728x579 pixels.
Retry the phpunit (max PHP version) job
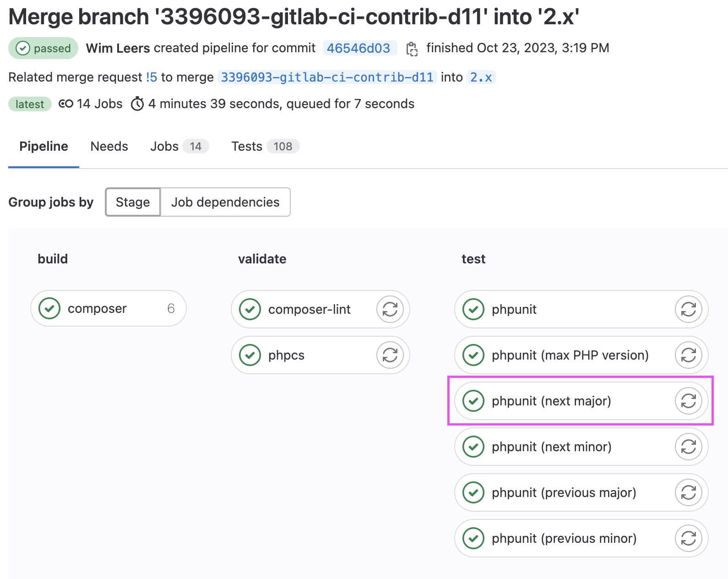pos(688,355)
